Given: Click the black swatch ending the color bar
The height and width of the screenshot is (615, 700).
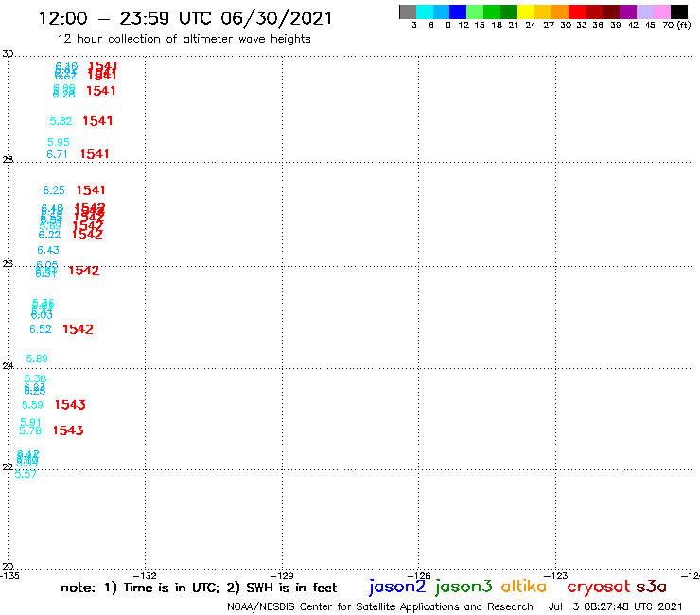Looking at the screenshot, I should pyautogui.click(x=679, y=11).
